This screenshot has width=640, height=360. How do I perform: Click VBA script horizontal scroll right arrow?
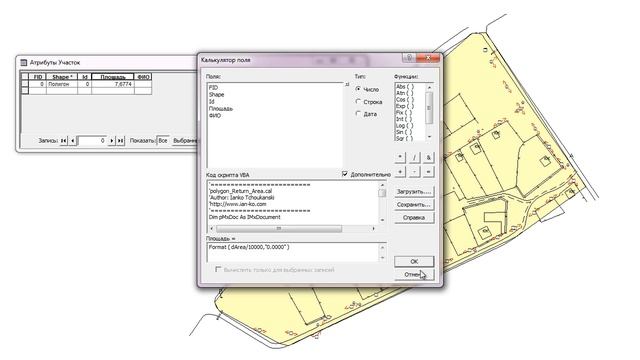click(373, 229)
